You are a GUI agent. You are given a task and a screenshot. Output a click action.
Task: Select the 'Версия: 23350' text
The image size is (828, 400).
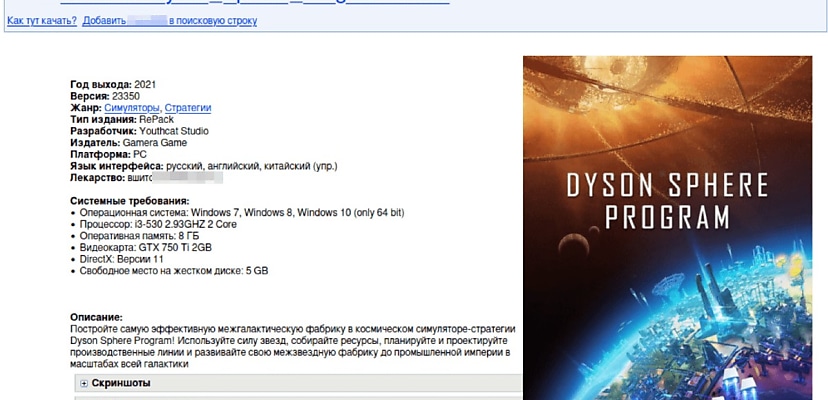click(x=105, y=96)
